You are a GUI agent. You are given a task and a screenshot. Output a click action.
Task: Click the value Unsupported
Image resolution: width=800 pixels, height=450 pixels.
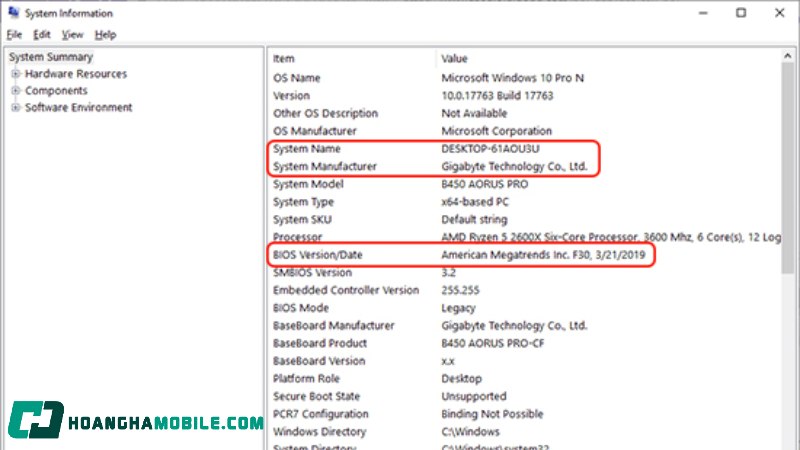(474, 396)
